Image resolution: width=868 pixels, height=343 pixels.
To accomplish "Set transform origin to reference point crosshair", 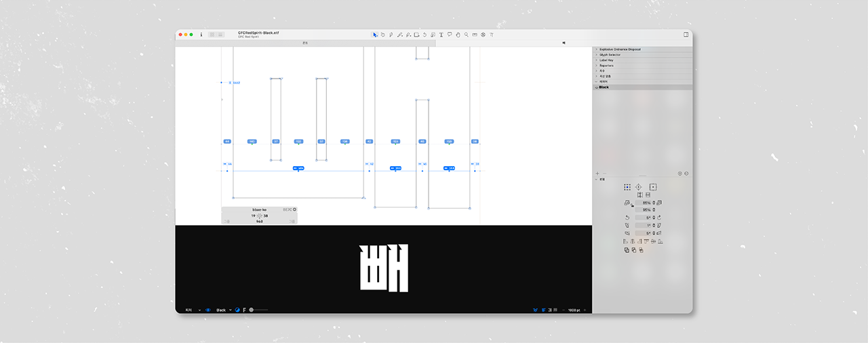I will (638, 187).
